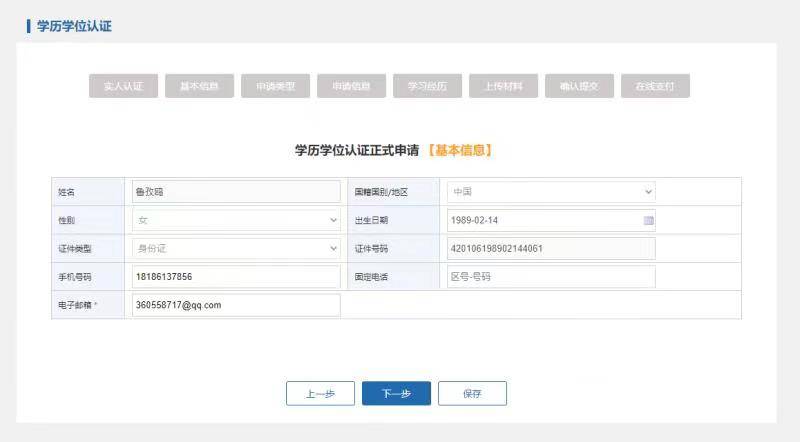Open the 性别 dropdown showing 女
This screenshot has height=442, width=800.
(236, 220)
